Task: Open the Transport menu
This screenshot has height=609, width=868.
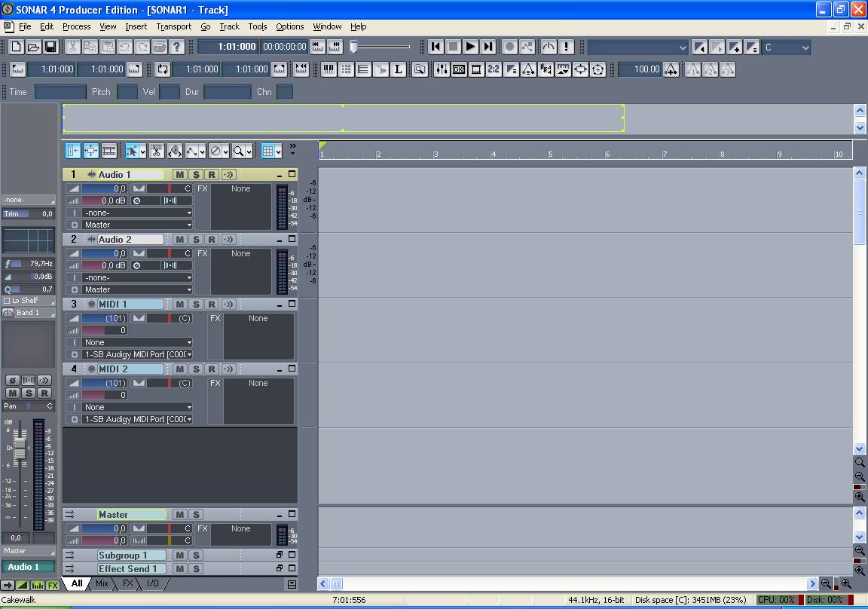Action: [x=174, y=26]
